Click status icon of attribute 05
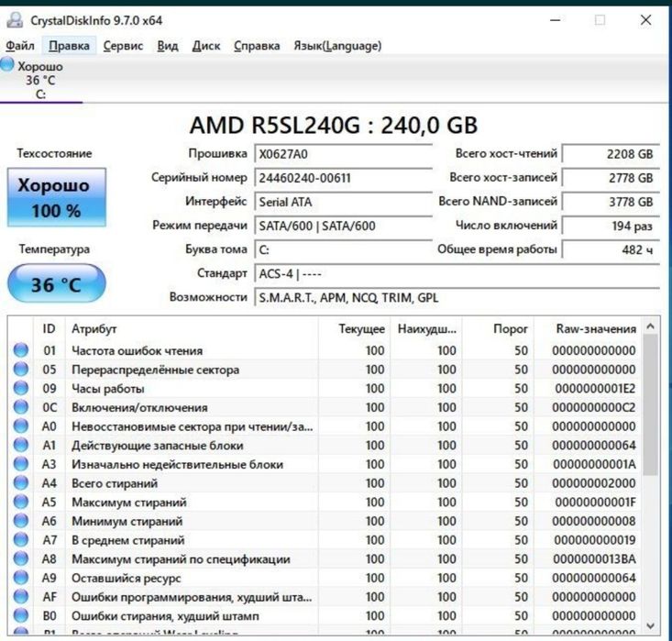Screen dimensions: 672x641 tap(20, 370)
